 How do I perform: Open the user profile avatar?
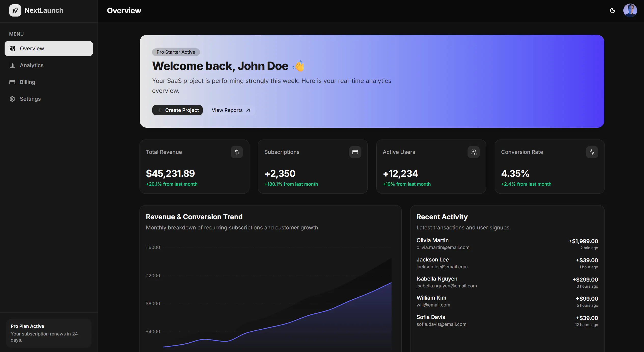pos(630,10)
